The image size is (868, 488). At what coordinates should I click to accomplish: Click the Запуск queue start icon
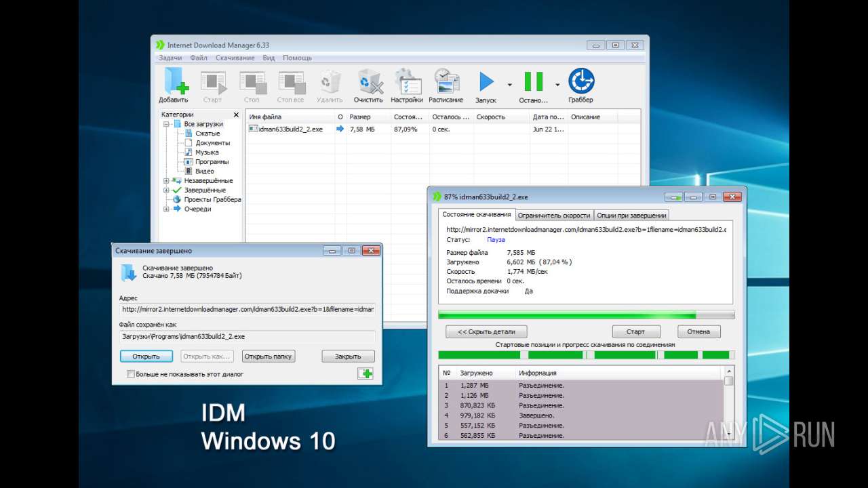point(486,81)
